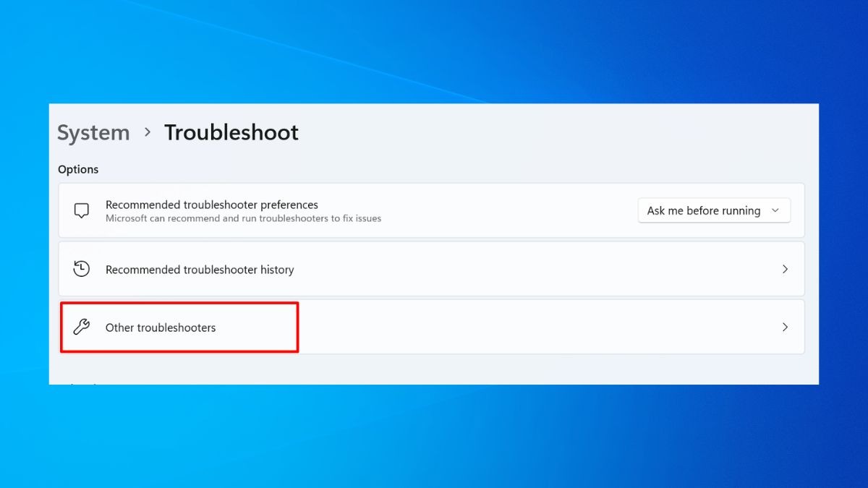
Task: Click the Troubleshoot page title
Action: coord(231,133)
